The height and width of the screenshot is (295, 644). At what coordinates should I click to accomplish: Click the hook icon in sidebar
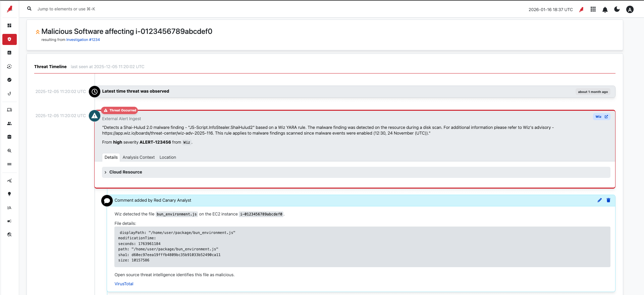tap(9, 94)
